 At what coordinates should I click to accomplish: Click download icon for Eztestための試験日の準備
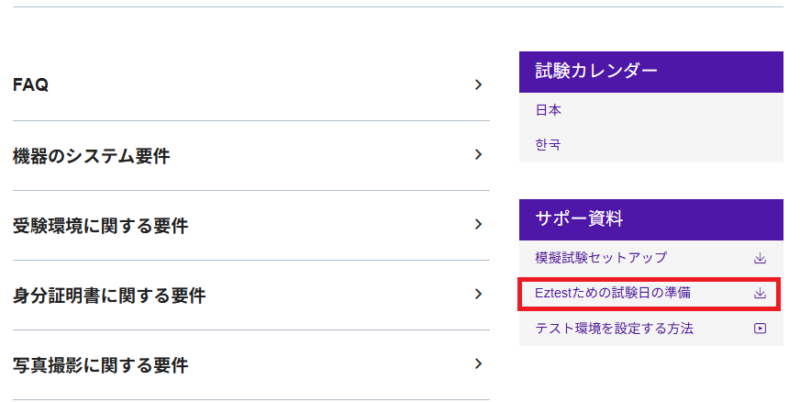click(760, 293)
